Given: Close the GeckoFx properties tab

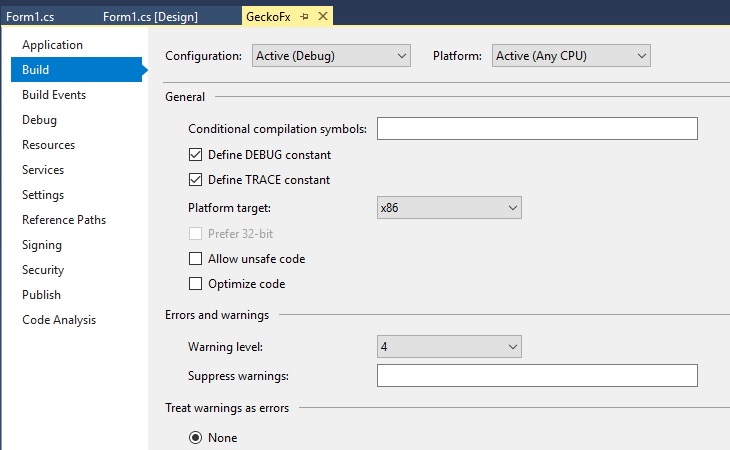Looking at the screenshot, I should point(324,17).
